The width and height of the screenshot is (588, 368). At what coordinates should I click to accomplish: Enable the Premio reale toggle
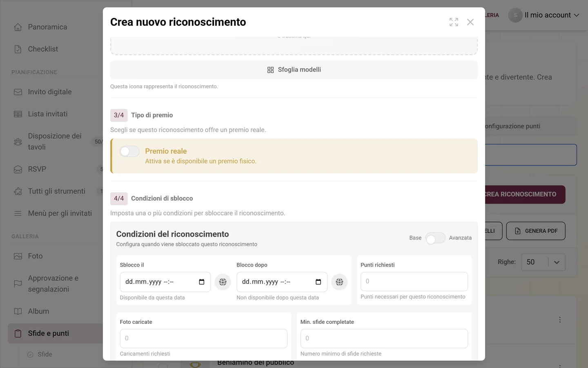click(x=129, y=152)
